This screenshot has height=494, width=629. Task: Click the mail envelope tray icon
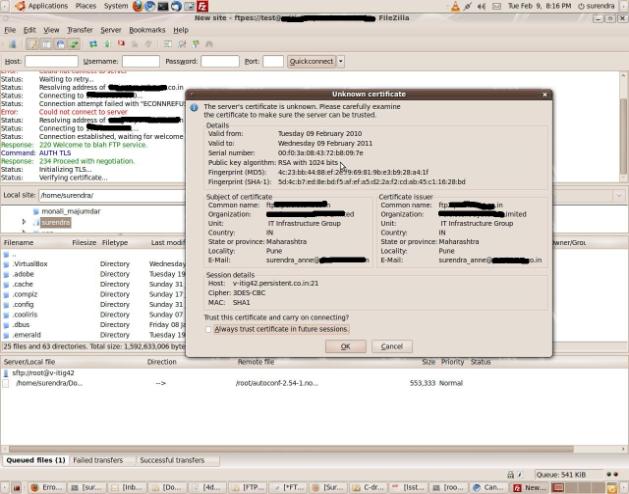(x=497, y=6)
